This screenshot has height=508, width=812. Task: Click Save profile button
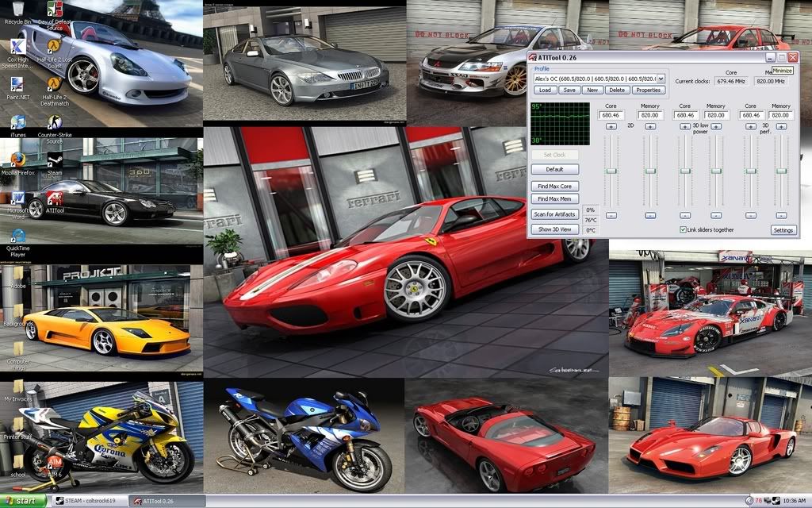[569, 90]
